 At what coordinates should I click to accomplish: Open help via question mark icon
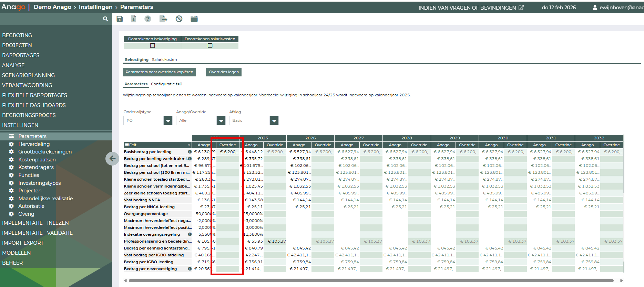pos(148,19)
